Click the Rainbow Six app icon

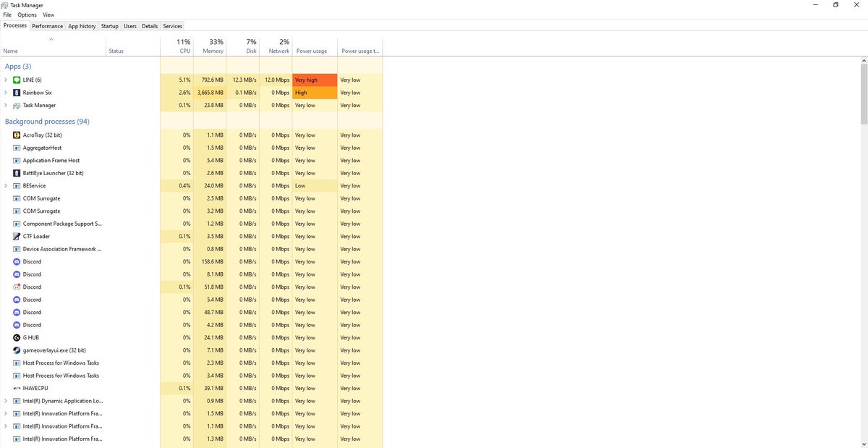(x=17, y=93)
